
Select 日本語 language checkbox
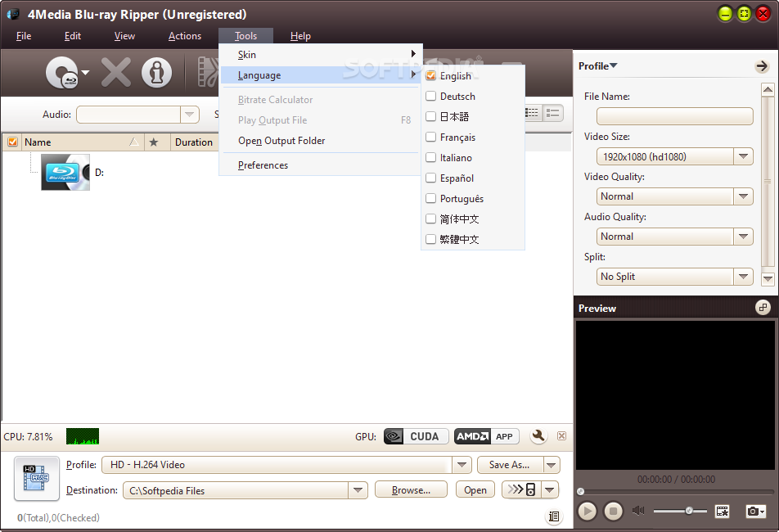[x=431, y=116]
